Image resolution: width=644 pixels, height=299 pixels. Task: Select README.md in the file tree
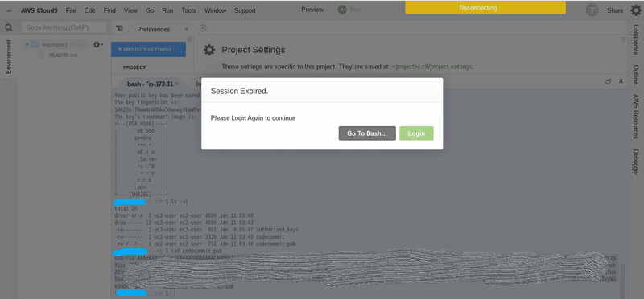tap(63, 55)
